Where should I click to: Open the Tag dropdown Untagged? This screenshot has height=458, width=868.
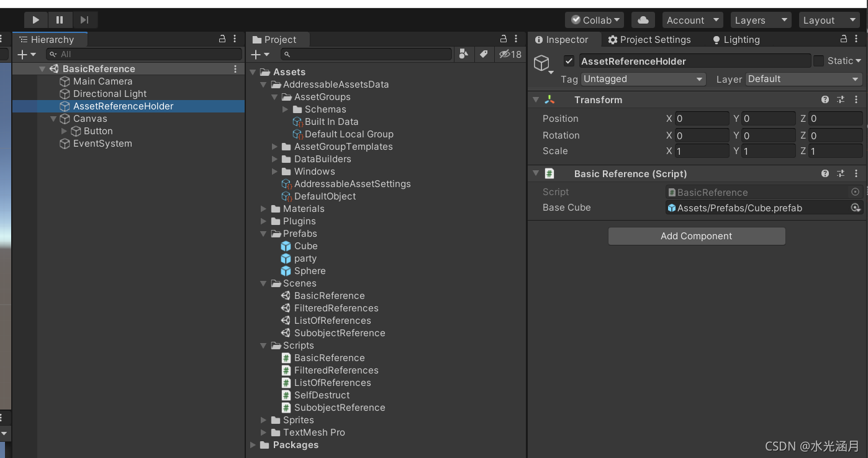643,79
